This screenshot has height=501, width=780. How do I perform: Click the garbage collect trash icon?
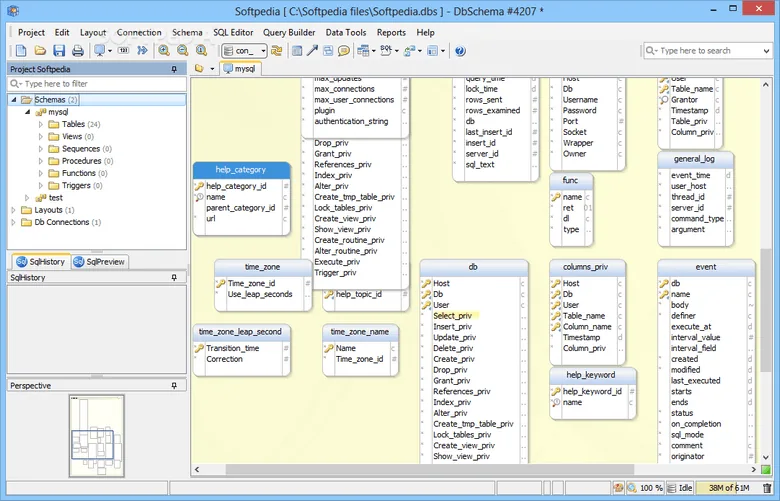coord(767,488)
